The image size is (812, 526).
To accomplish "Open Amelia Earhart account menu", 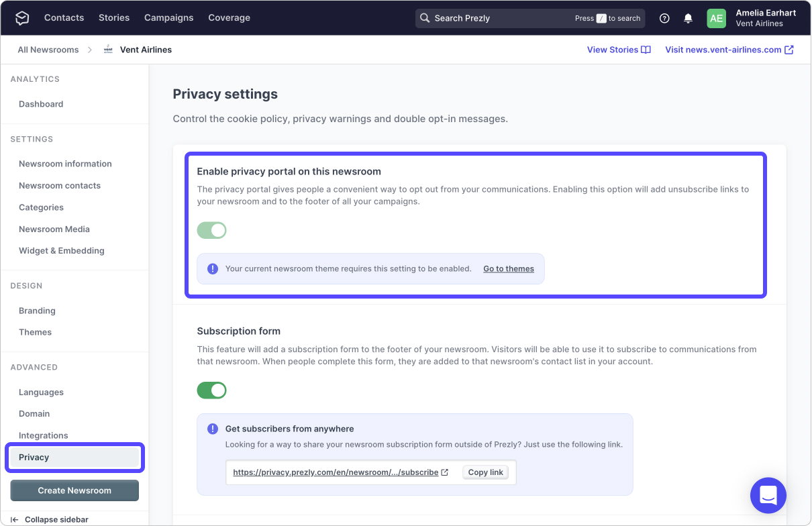I will [x=766, y=18].
